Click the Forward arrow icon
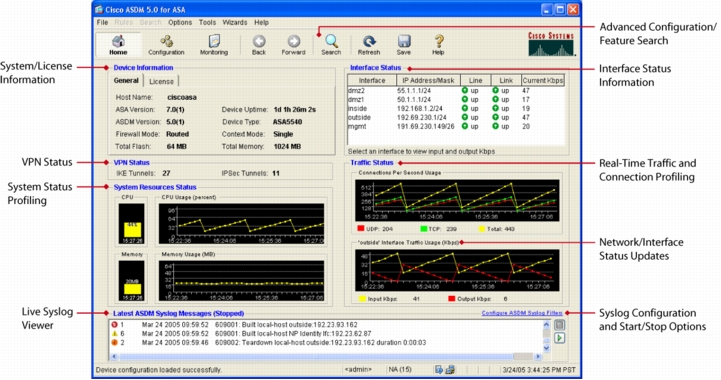Viewport: 721px width, 380px height. click(x=294, y=41)
